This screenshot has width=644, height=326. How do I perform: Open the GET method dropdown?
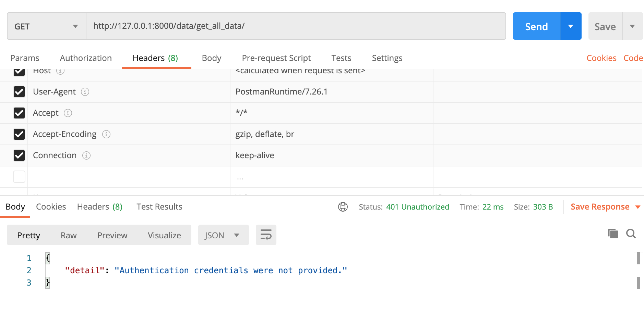(46, 26)
